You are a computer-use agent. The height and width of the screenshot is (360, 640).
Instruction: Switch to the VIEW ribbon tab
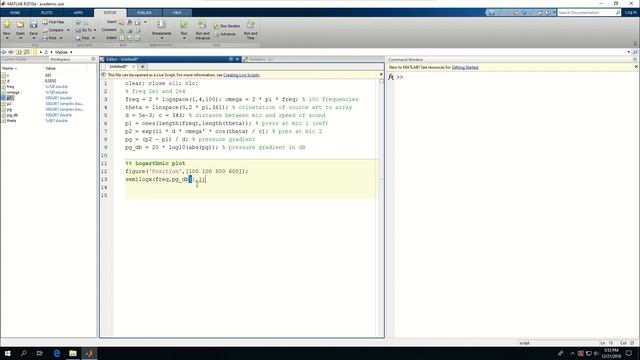(x=177, y=13)
